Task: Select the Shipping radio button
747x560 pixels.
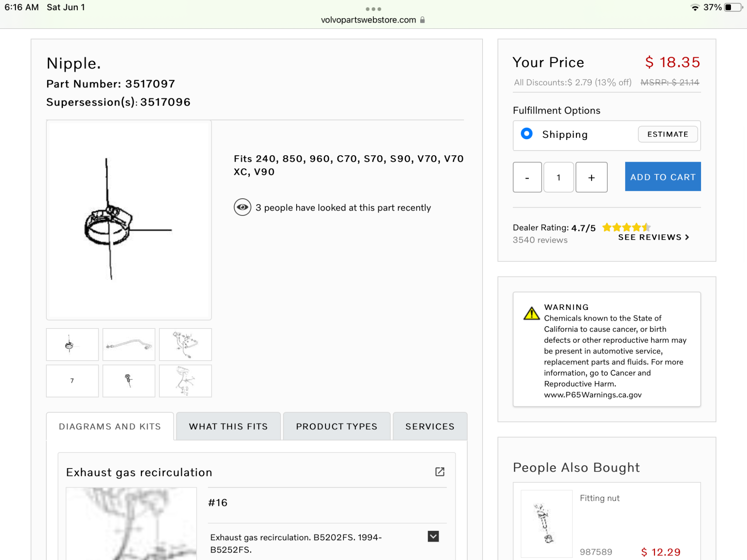Action: (527, 134)
